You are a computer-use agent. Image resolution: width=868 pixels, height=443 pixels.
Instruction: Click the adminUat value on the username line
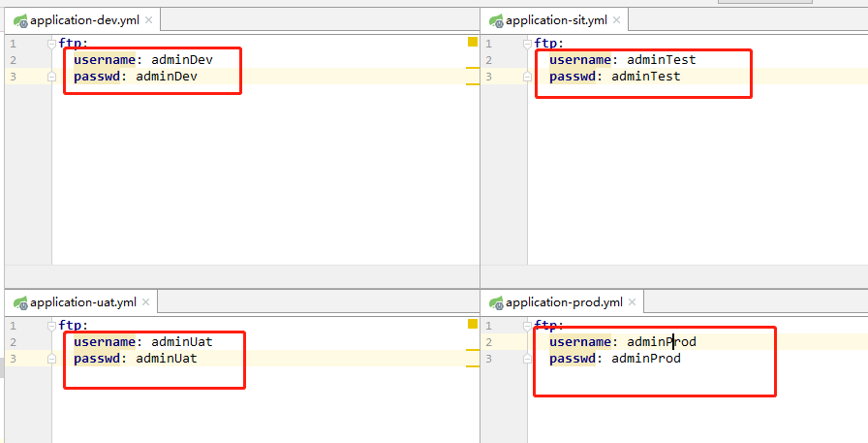[x=182, y=342]
